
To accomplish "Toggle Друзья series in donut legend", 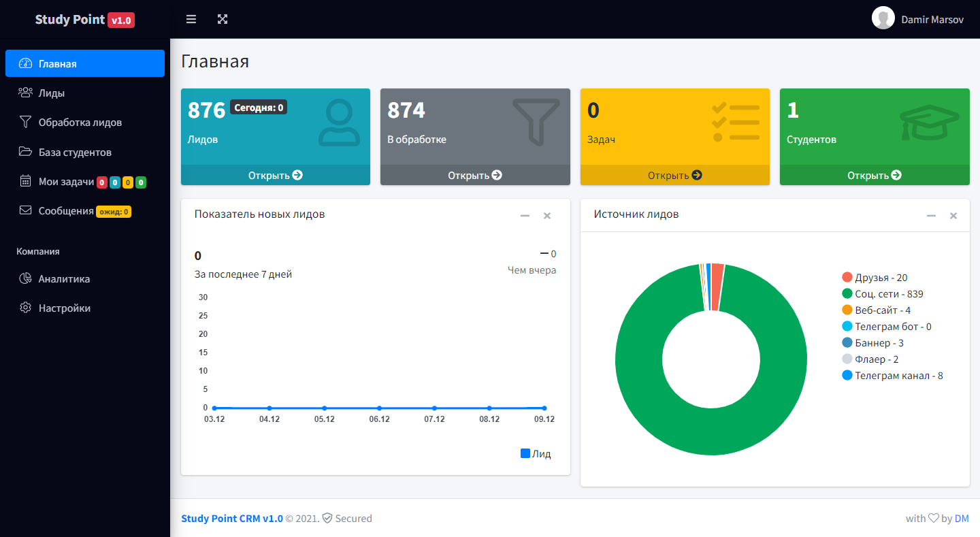I will pyautogui.click(x=875, y=278).
